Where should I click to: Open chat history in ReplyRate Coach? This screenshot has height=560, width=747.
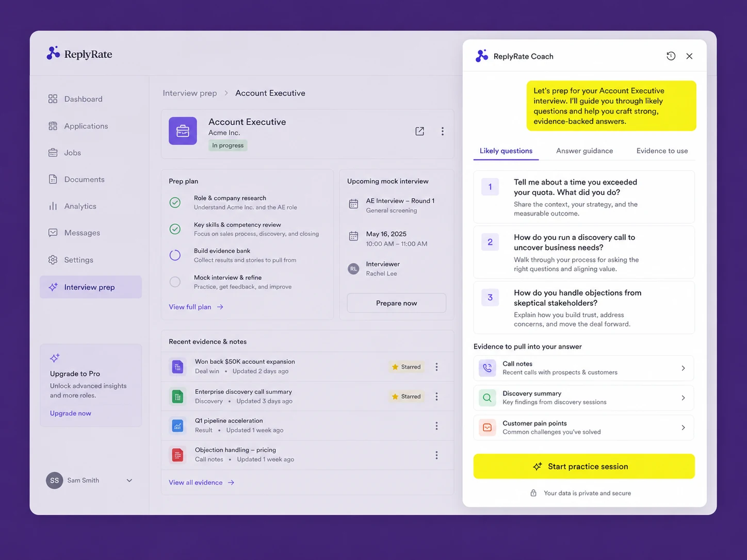[671, 56]
